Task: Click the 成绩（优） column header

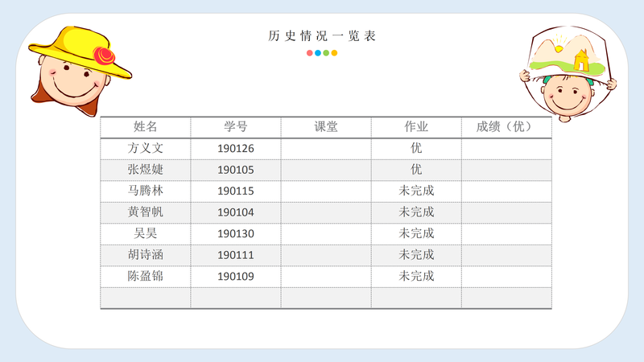Action: [507, 127]
